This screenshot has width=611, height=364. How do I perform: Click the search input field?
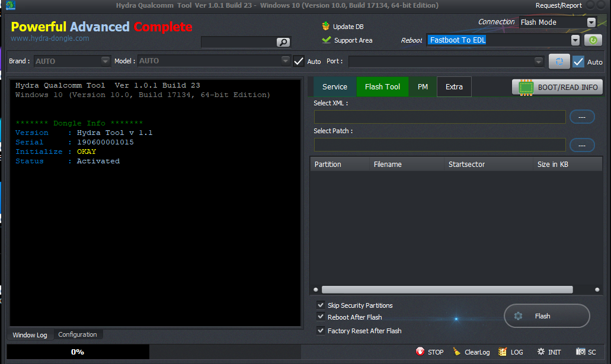pos(239,42)
